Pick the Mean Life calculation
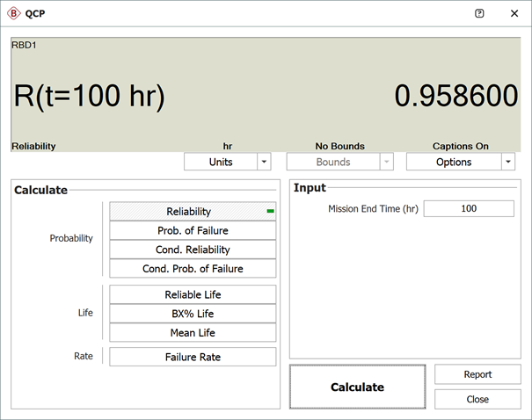The image size is (532, 420). (x=193, y=333)
